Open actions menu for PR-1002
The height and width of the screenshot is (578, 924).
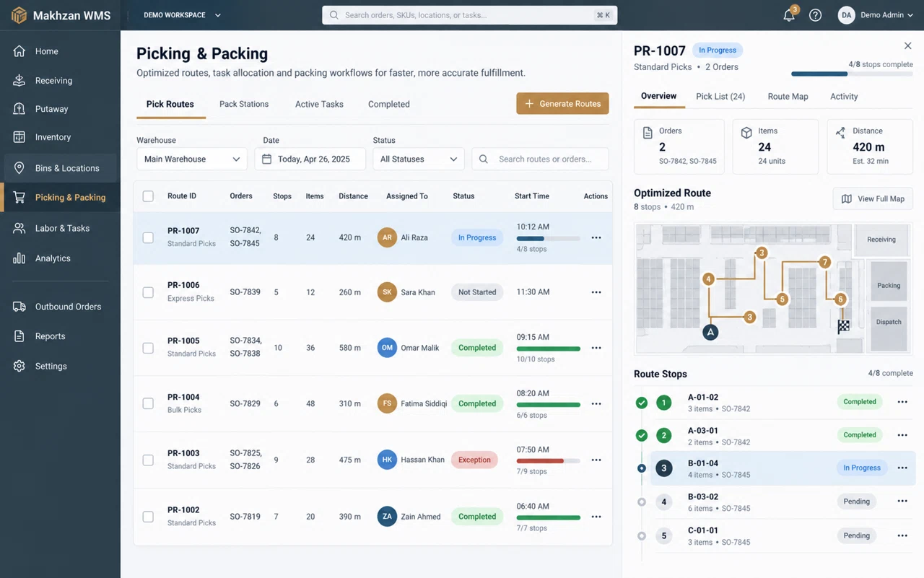click(596, 517)
